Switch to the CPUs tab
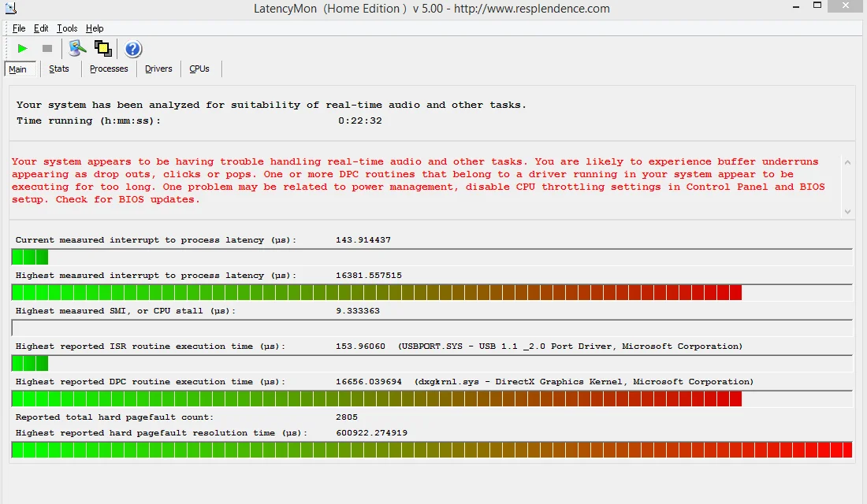Image resolution: width=867 pixels, height=504 pixels. 199,69
